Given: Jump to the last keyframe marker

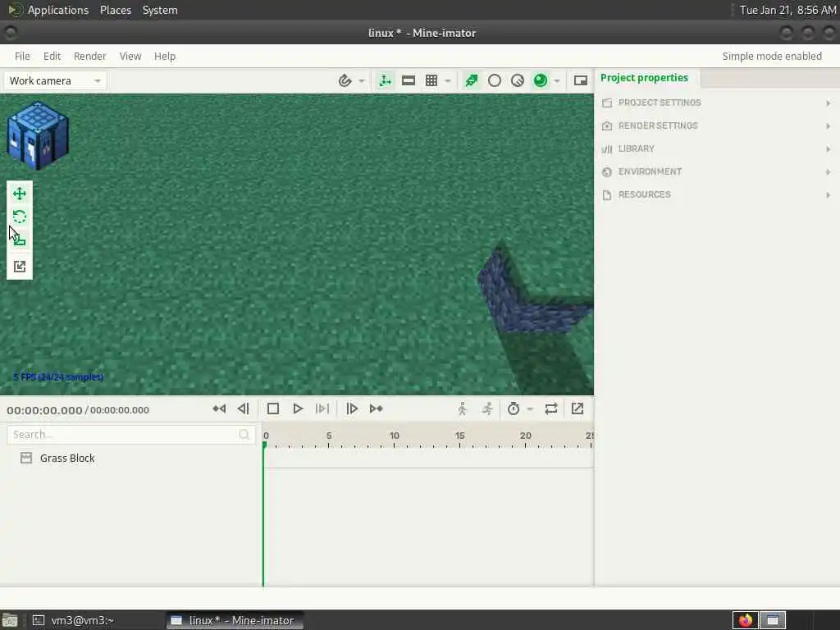Looking at the screenshot, I should (376, 409).
